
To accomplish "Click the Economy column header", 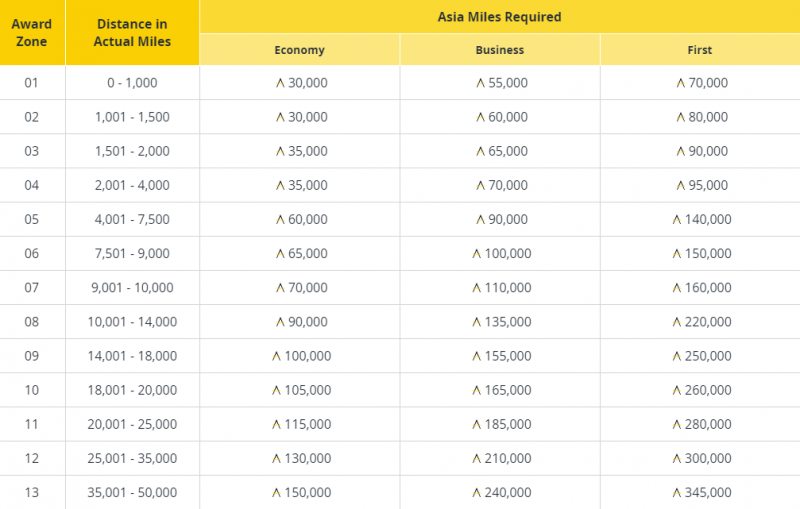I will point(299,50).
